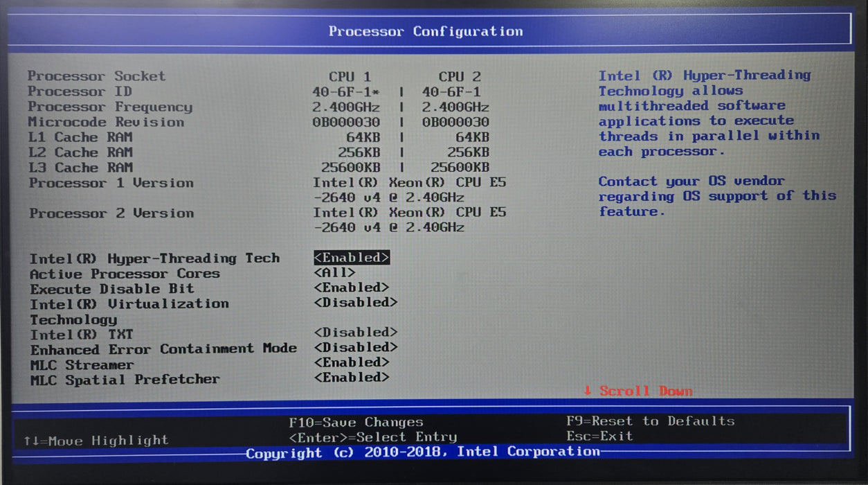Click Processor Configuration title
868x485 pixels.
pyautogui.click(x=426, y=31)
